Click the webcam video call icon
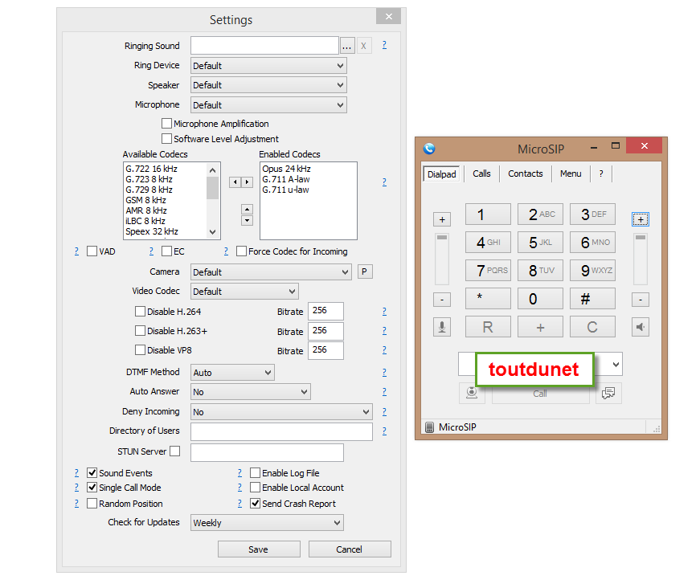Viewport: 700px width, 588px height. [x=472, y=393]
